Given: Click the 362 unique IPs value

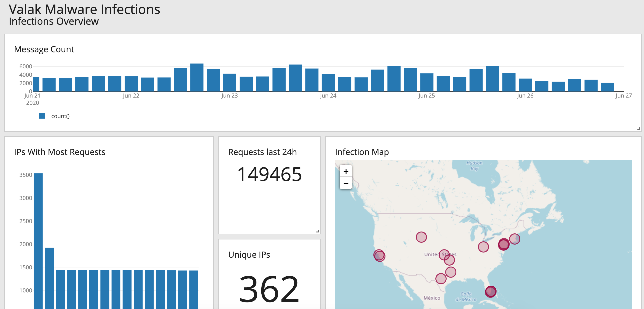Looking at the screenshot, I should (x=269, y=288).
